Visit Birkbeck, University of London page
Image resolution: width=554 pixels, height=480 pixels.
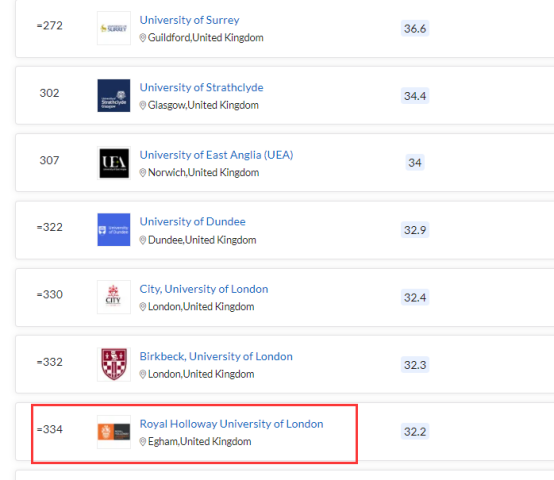(x=216, y=356)
